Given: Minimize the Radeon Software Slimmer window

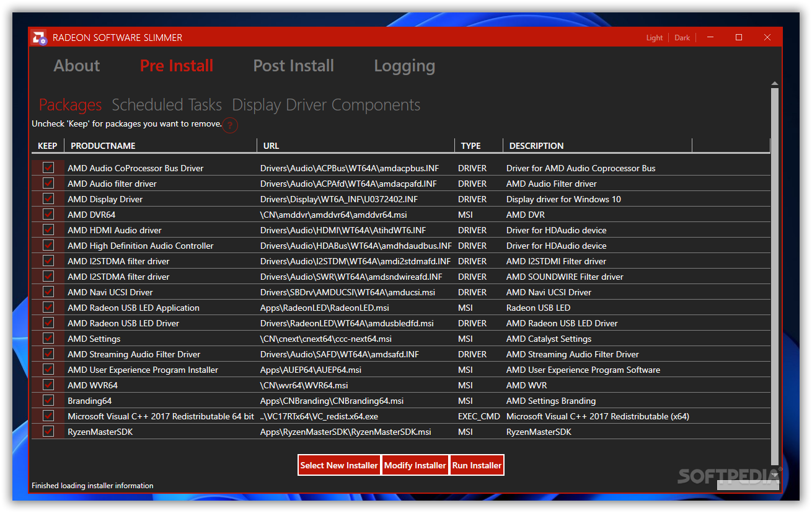Looking at the screenshot, I should (x=710, y=38).
